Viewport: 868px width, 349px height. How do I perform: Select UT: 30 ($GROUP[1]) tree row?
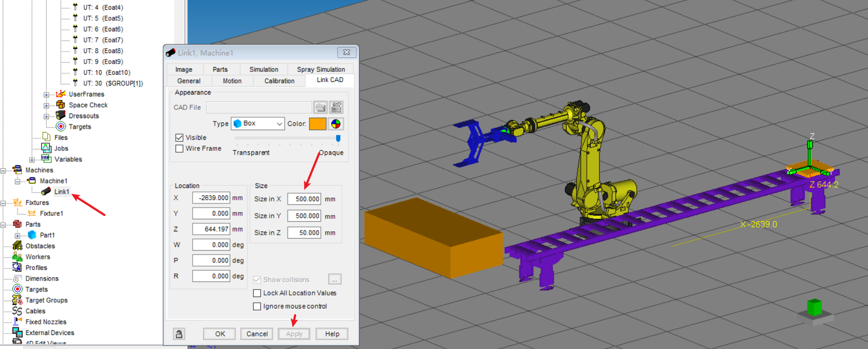[x=113, y=83]
